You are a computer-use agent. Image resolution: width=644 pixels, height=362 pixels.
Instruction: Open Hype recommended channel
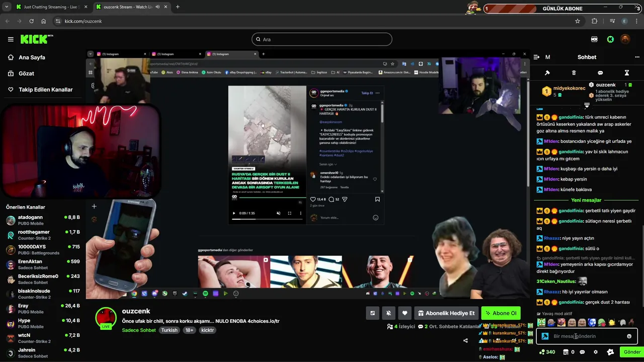tap(43, 323)
